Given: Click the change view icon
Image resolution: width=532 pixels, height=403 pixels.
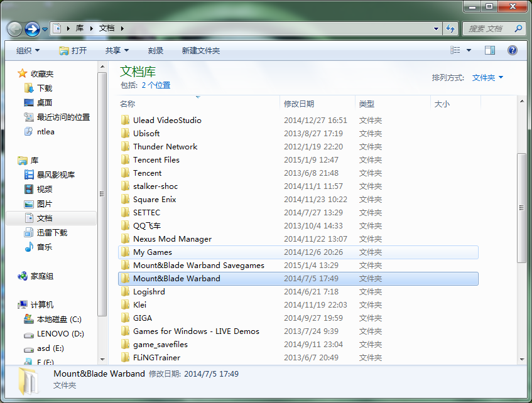Looking at the screenshot, I should 455,50.
